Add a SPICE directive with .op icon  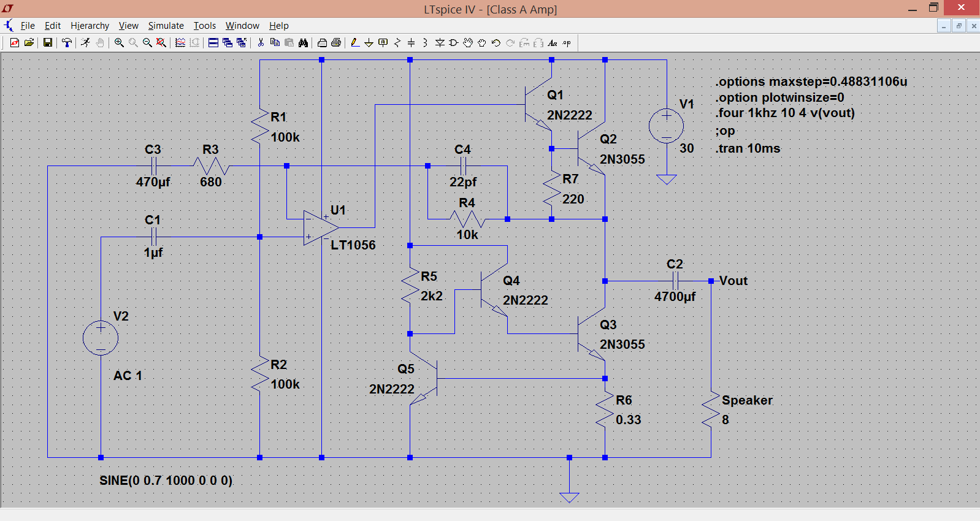tap(567, 43)
